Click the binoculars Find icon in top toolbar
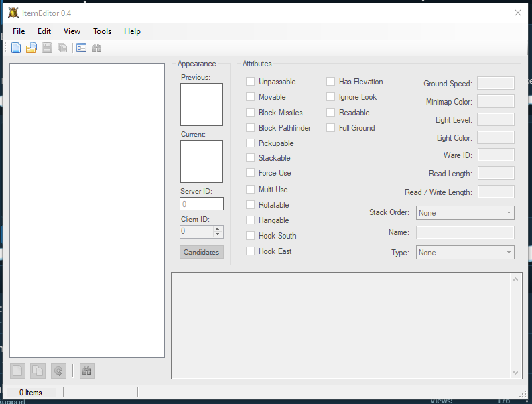 [96, 48]
